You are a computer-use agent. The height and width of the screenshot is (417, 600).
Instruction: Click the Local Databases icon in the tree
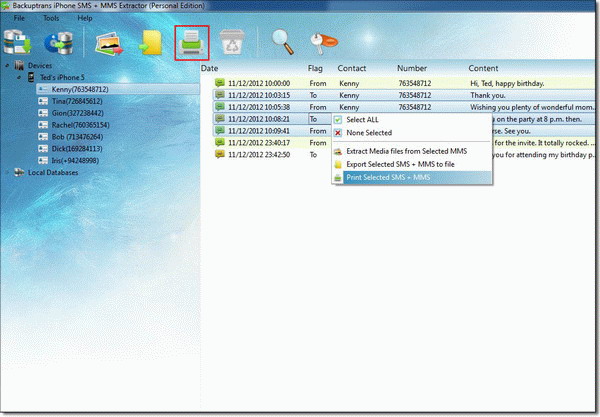pos(19,173)
